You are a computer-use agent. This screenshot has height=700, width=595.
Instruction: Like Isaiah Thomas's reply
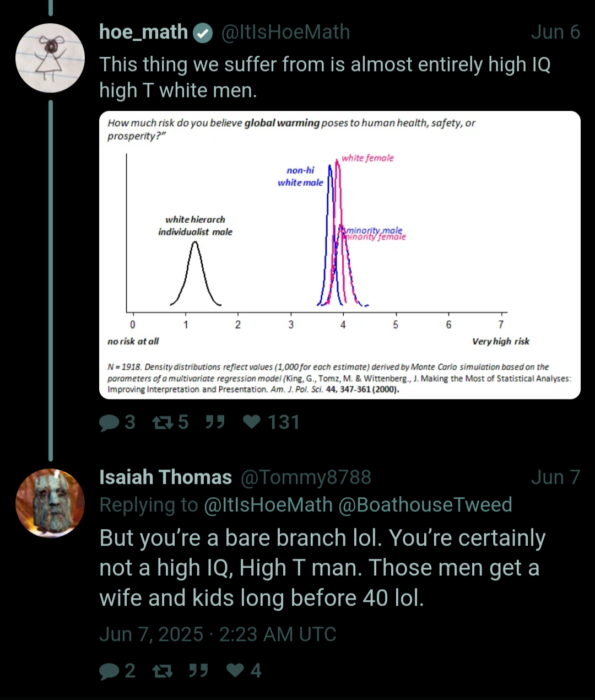pos(236,670)
